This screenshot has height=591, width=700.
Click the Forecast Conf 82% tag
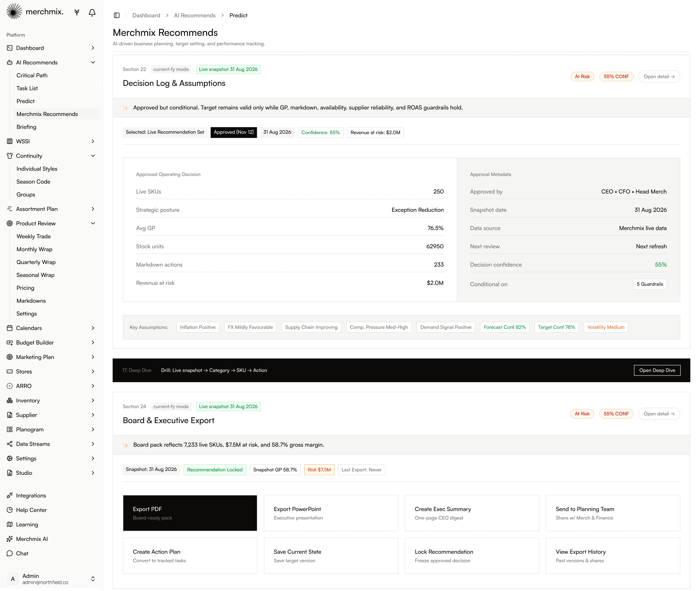505,327
